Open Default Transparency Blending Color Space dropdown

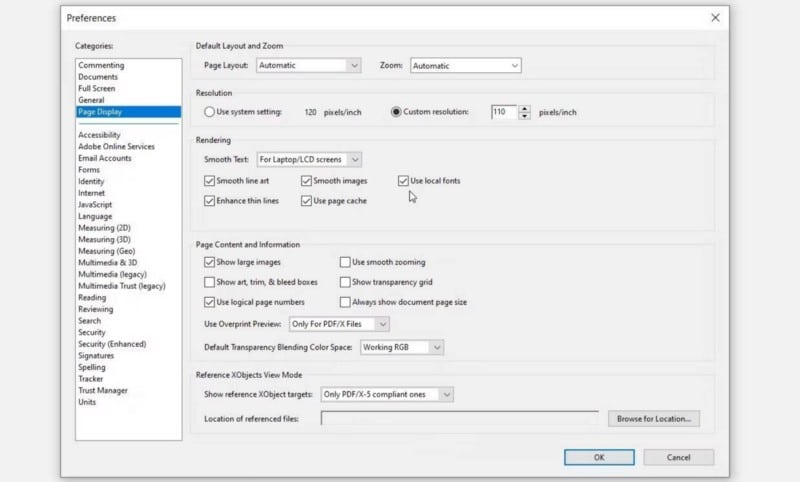click(402, 347)
